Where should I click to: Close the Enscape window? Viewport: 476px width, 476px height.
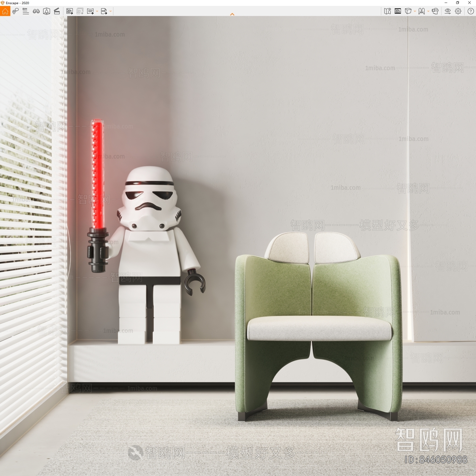click(x=469, y=3)
